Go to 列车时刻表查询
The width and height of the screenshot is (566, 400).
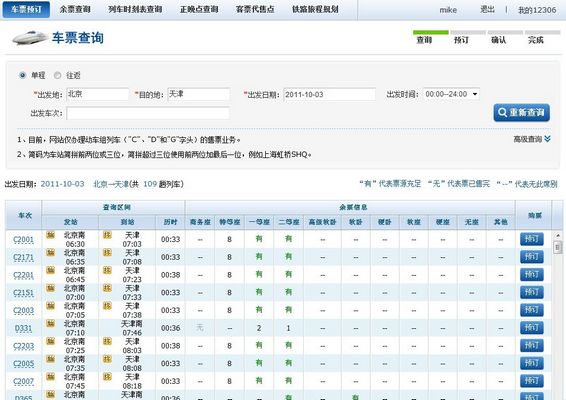point(135,9)
